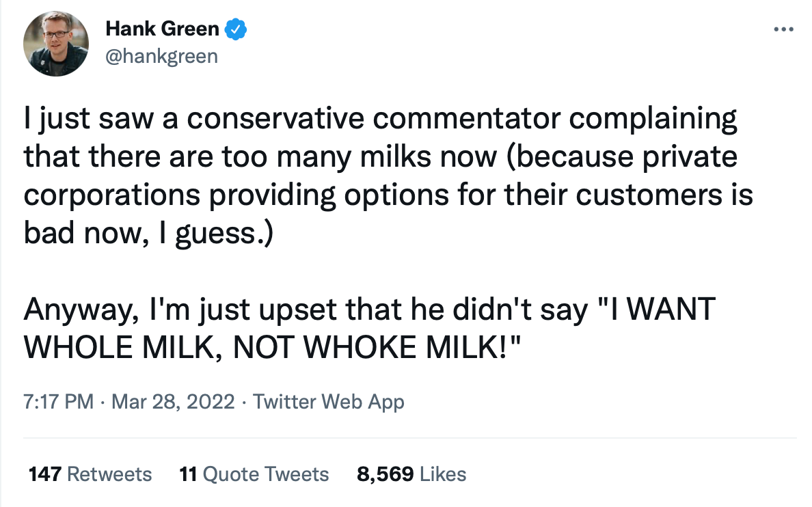This screenshot has width=812, height=507.
Task: Click the 7:17 PM timestamp
Action: 59,401
